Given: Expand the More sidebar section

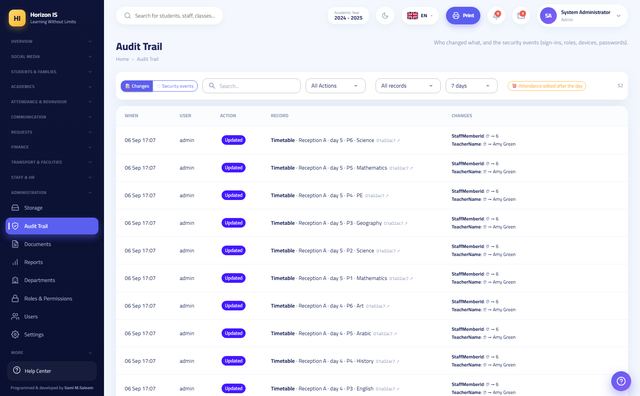Looking at the screenshot, I should (x=51, y=352).
